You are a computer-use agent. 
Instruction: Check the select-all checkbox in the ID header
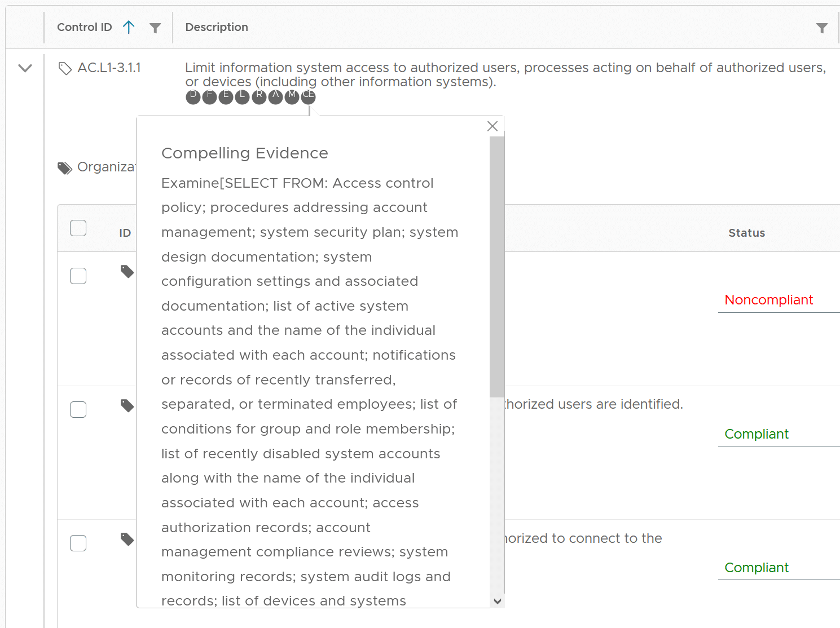(78, 228)
